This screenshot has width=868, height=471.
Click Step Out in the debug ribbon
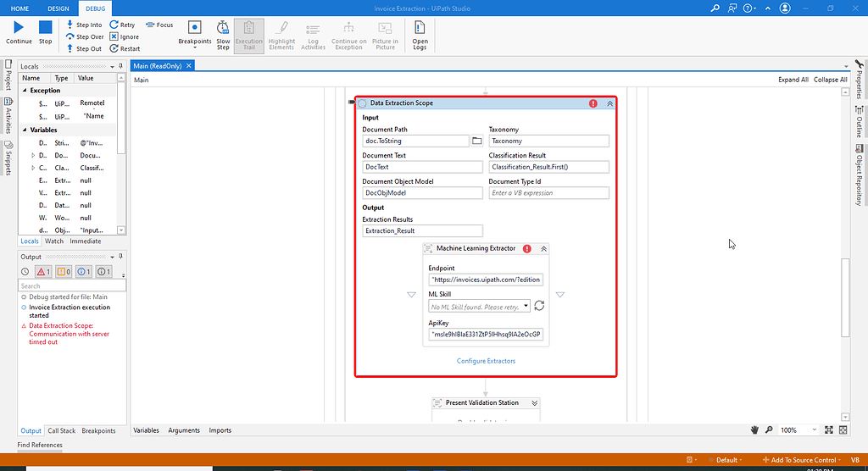coord(84,48)
